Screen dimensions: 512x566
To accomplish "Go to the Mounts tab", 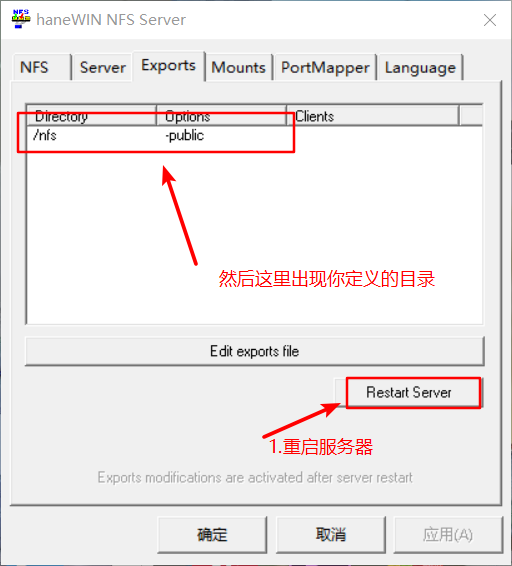I will click(x=239, y=68).
